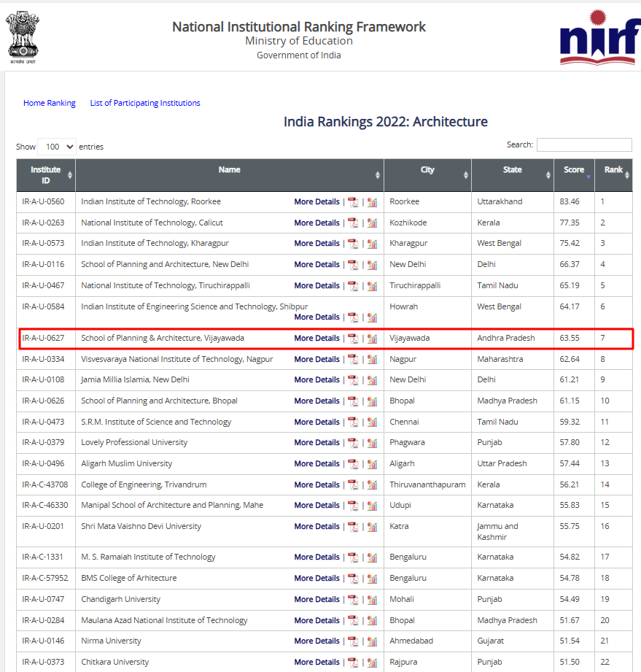Open chart icon for Nirma University row
Screen dimensions: 641x672
[x=373, y=641]
